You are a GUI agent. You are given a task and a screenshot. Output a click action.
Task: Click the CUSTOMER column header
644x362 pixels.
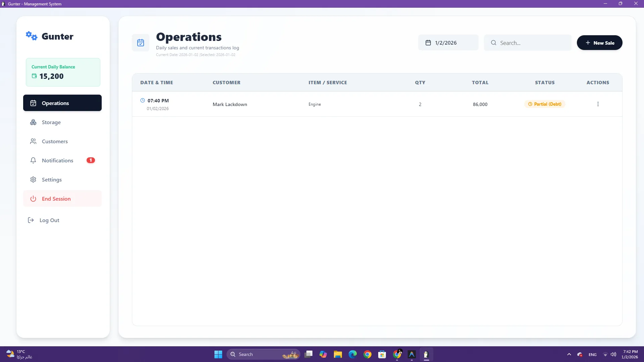pos(227,83)
